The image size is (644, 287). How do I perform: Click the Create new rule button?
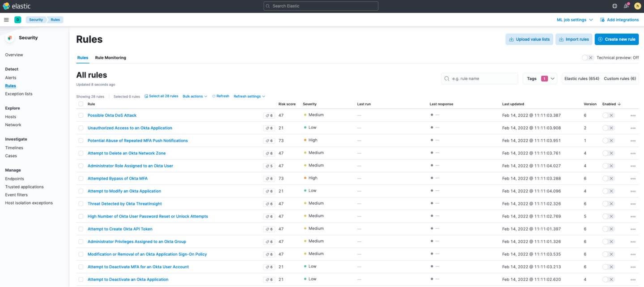pyautogui.click(x=616, y=39)
